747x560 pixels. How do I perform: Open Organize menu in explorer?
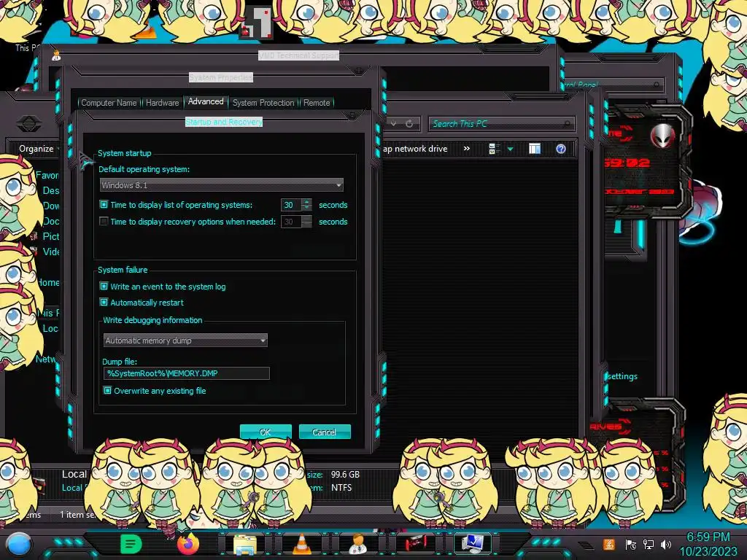(36, 149)
